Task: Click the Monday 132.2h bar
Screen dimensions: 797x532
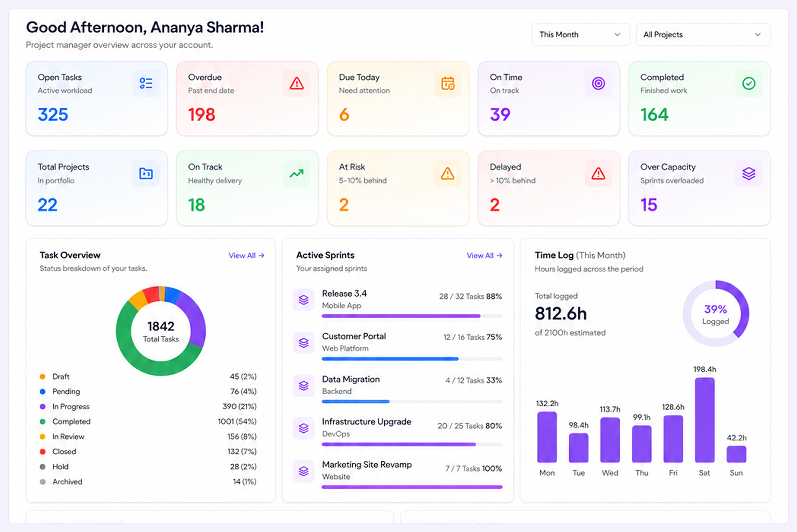Action: (547, 437)
